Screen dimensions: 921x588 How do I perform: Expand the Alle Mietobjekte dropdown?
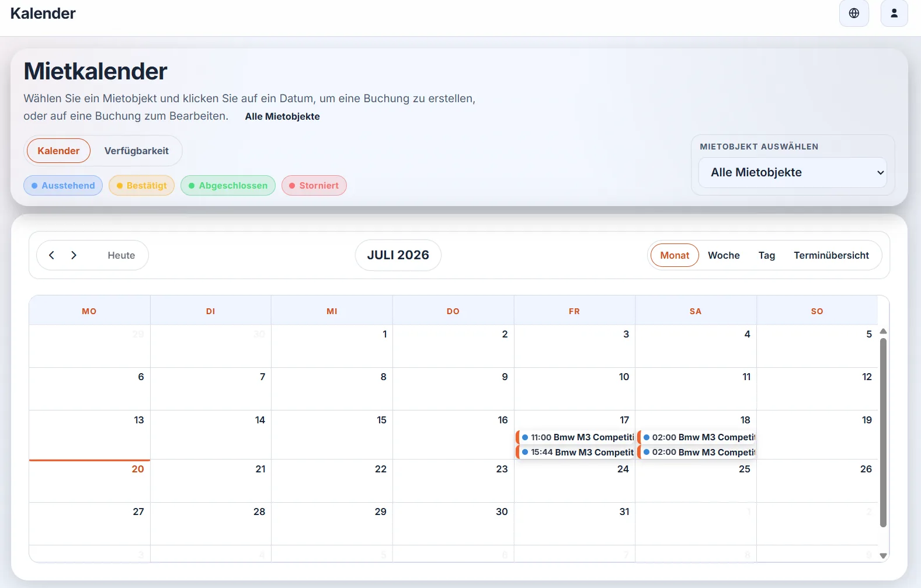tap(793, 172)
